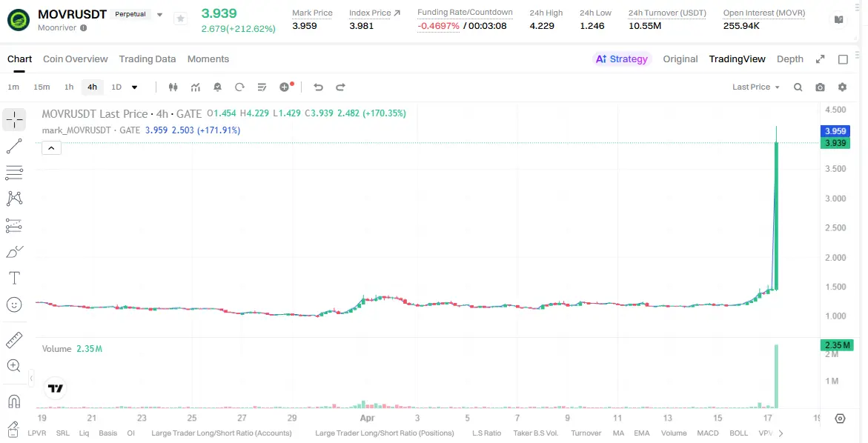Activate the zoom in tool
This screenshot has height=443, width=868.
[x=14, y=365]
